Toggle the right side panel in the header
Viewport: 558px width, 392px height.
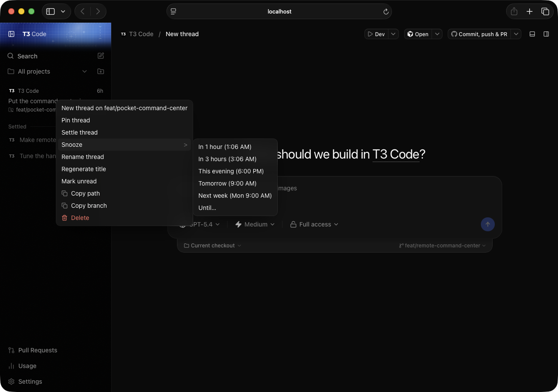point(546,34)
